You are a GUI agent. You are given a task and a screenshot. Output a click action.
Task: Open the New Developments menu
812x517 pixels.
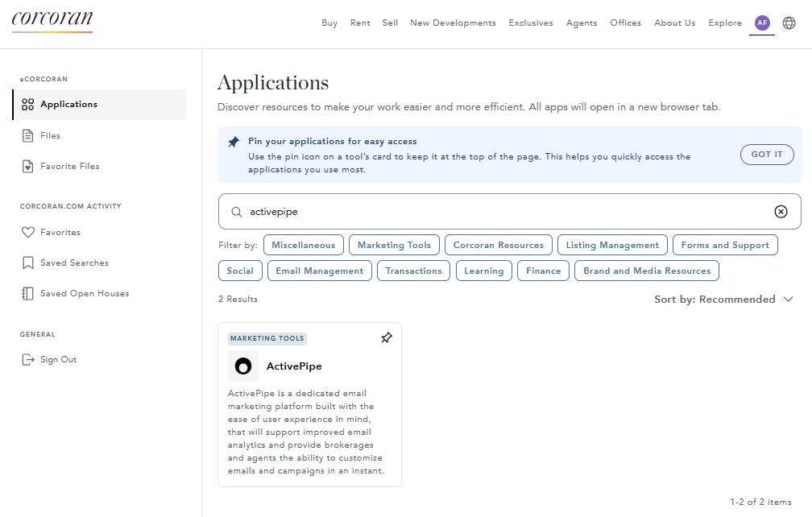(453, 23)
